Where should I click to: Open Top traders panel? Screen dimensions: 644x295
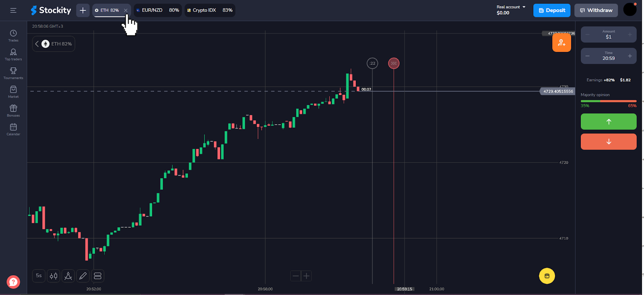[x=13, y=54]
